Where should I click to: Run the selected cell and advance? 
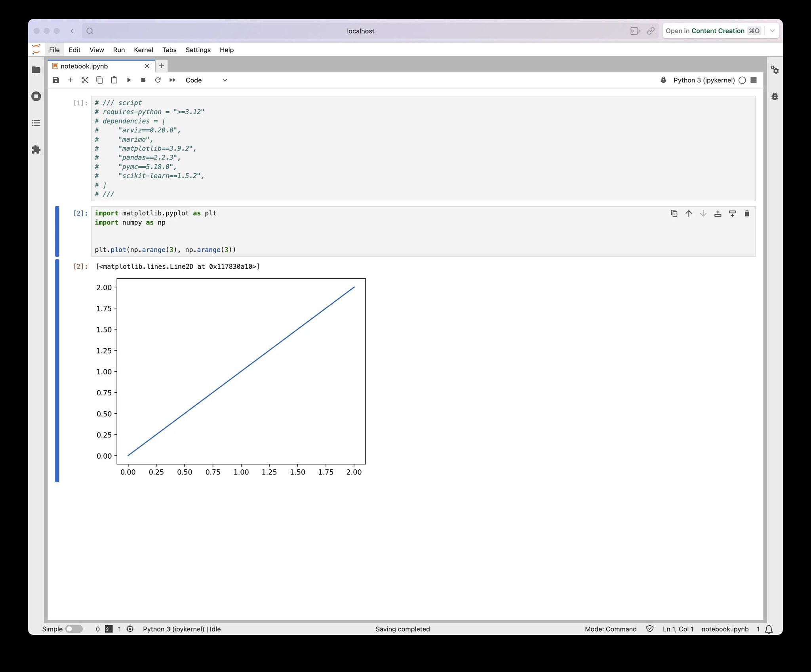[x=129, y=80]
